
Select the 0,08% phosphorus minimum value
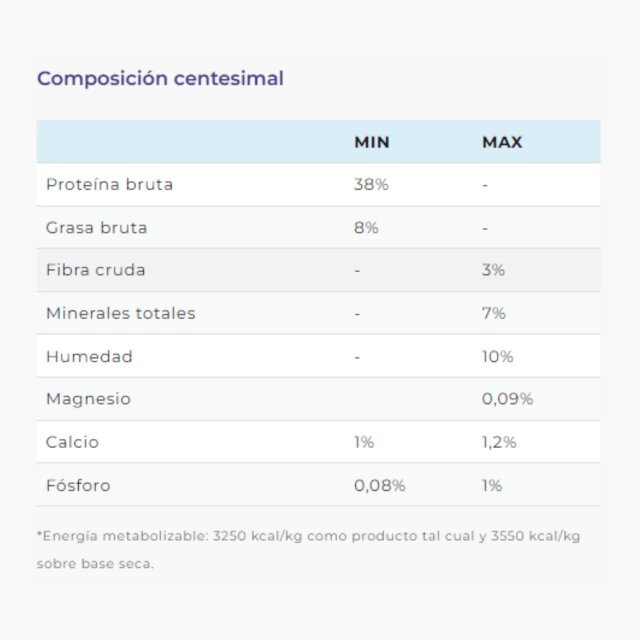[x=380, y=486]
